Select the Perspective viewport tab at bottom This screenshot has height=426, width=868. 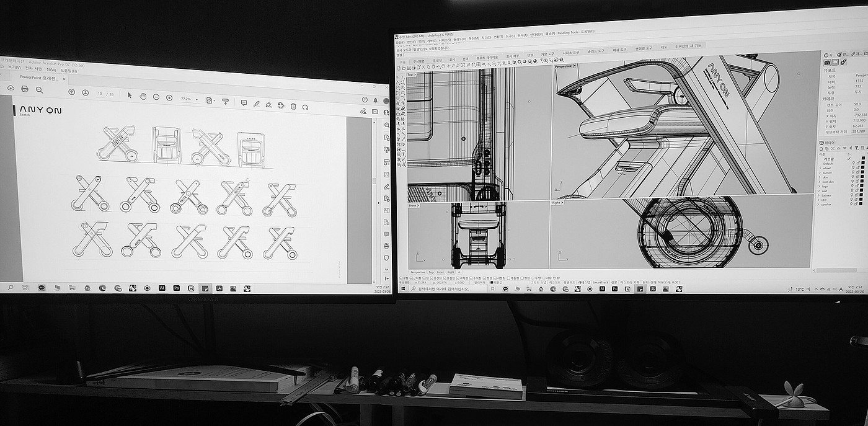[x=418, y=272]
